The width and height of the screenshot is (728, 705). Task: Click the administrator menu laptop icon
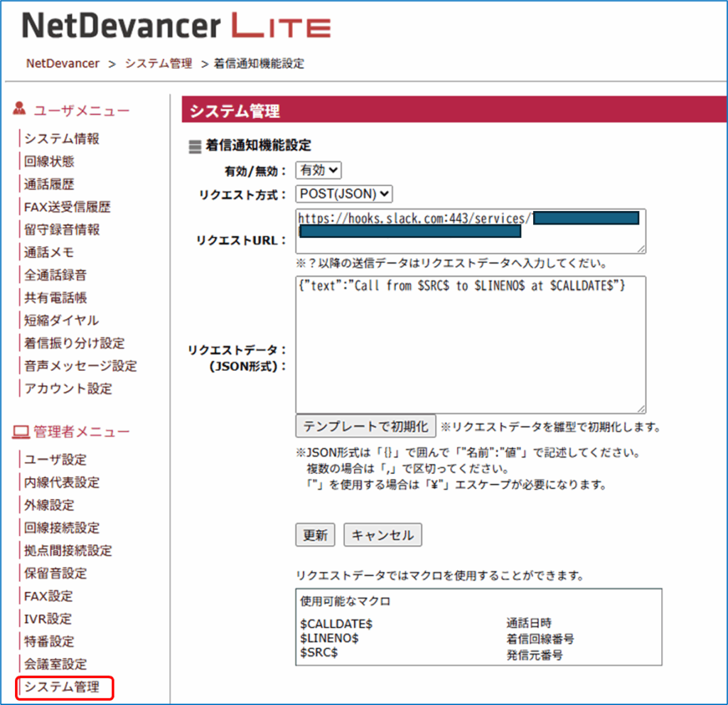coord(21,431)
